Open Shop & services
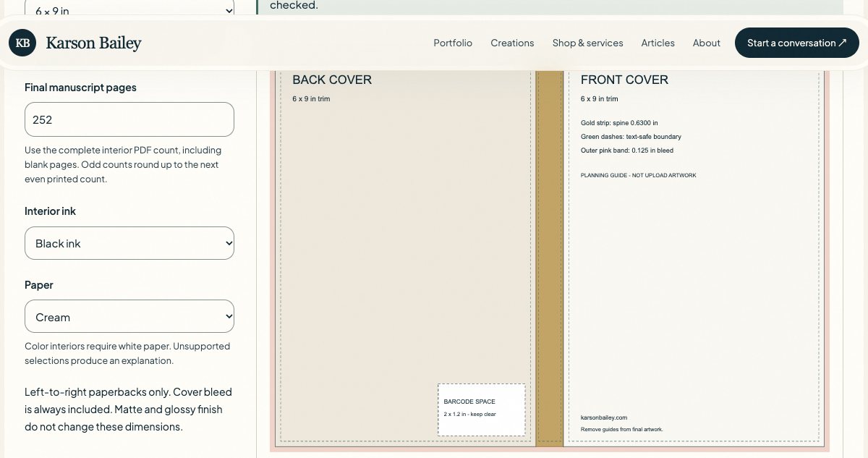The width and height of the screenshot is (868, 458). click(x=587, y=43)
